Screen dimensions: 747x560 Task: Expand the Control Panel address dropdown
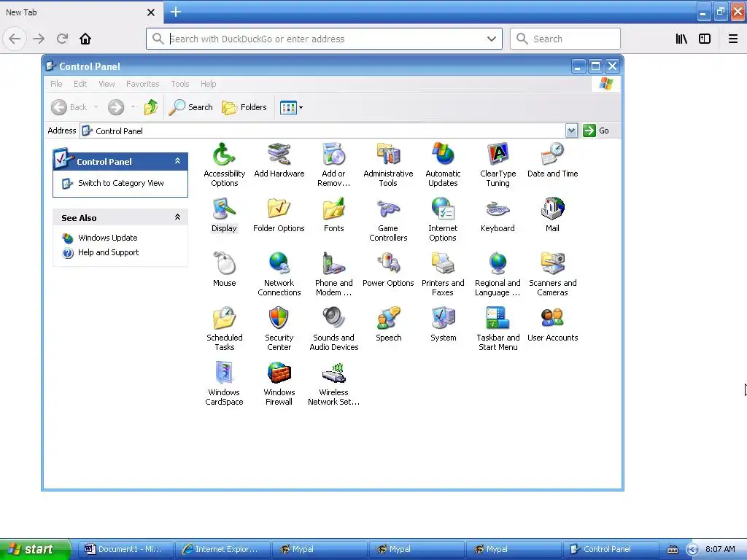(571, 131)
